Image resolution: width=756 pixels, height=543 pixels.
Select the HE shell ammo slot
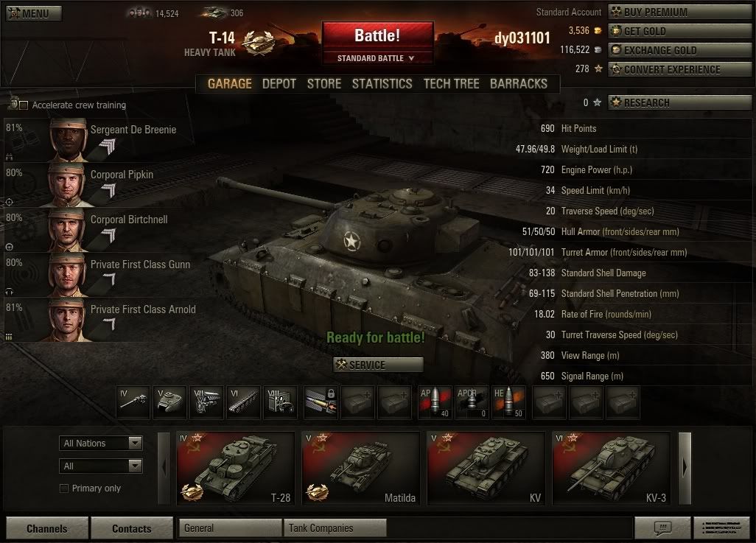(508, 402)
